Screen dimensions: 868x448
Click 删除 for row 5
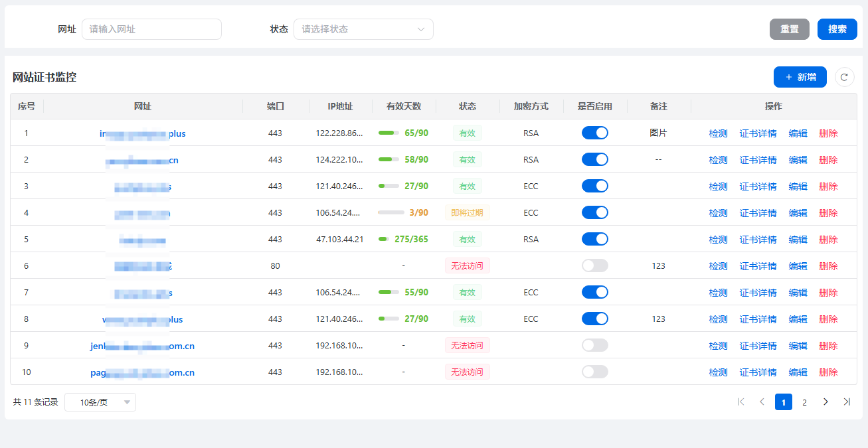click(828, 240)
